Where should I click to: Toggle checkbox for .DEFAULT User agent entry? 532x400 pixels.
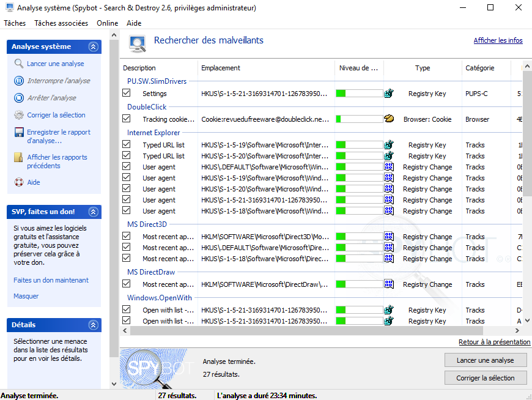(x=126, y=166)
